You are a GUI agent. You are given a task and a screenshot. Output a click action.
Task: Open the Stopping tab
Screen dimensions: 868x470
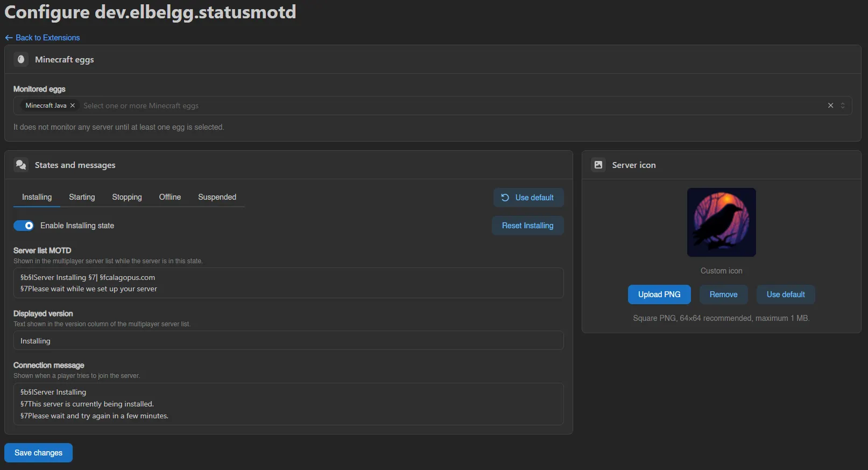click(127, 197)
